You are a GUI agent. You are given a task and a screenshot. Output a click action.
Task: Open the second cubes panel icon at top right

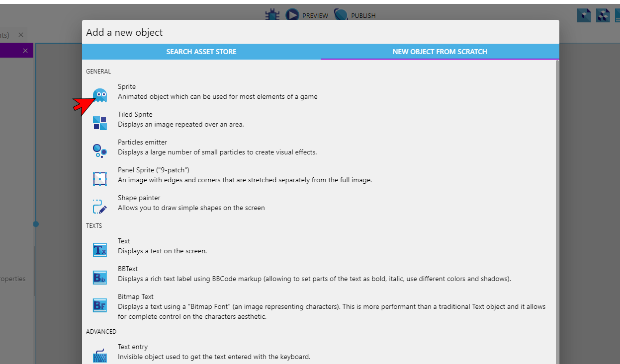point(603,15)
